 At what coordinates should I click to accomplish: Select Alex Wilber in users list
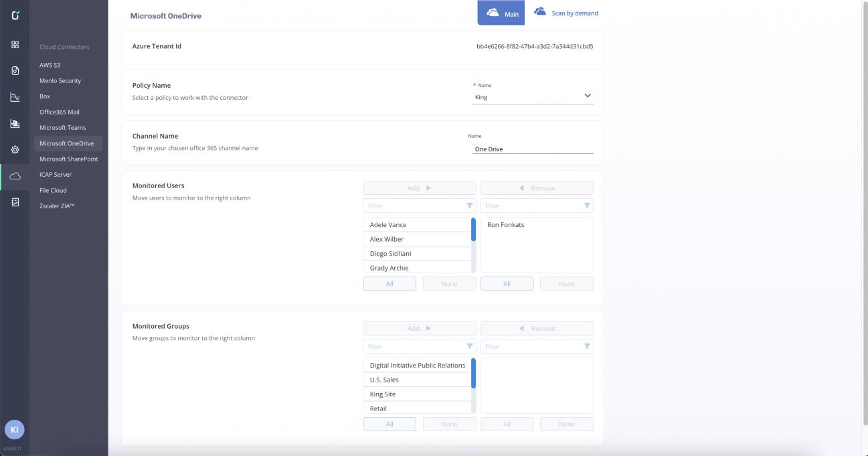pos(417,239)
